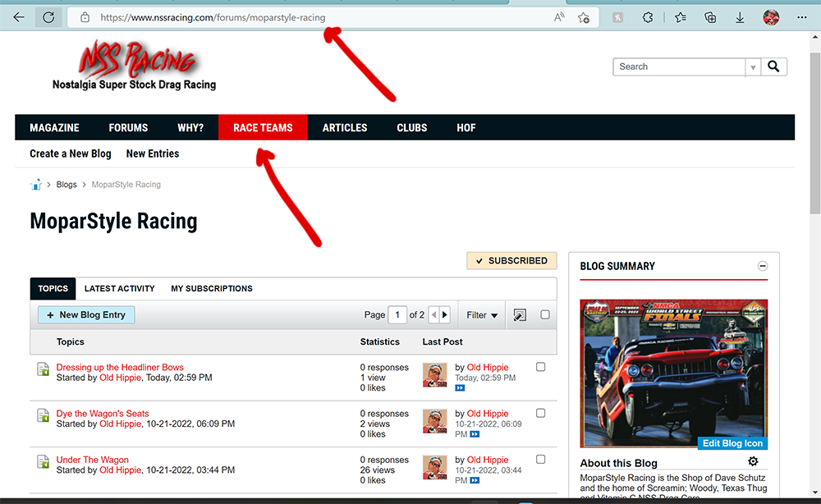Open Read Aloud icon in address bar
Screen dimensions: 821x504
pyautogui.click(x=559, y=17)
